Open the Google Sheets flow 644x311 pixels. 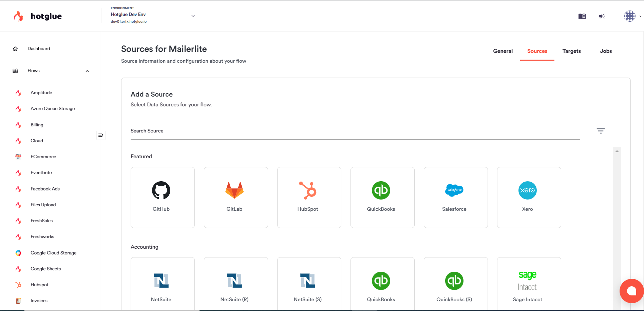click(45, 269)
